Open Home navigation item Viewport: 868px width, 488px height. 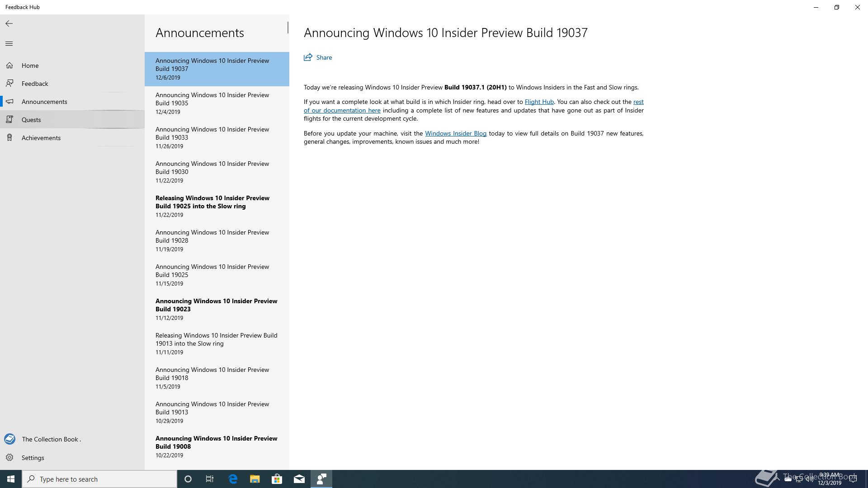[72, 66]
